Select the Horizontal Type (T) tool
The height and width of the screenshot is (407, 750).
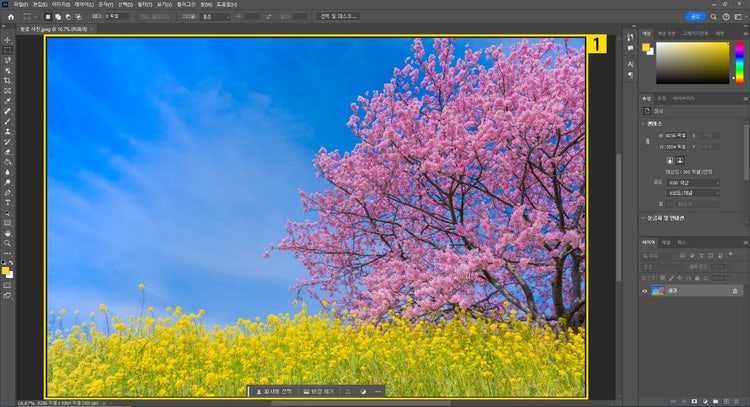[x=7, y=202]
